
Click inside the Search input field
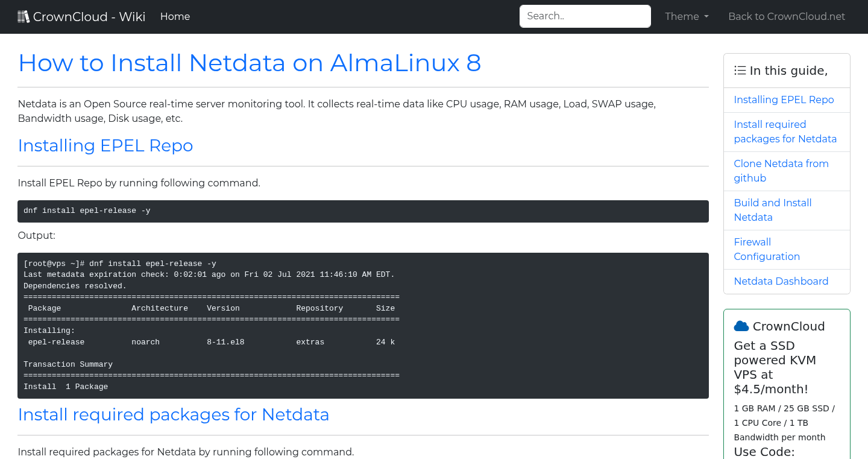584,16
